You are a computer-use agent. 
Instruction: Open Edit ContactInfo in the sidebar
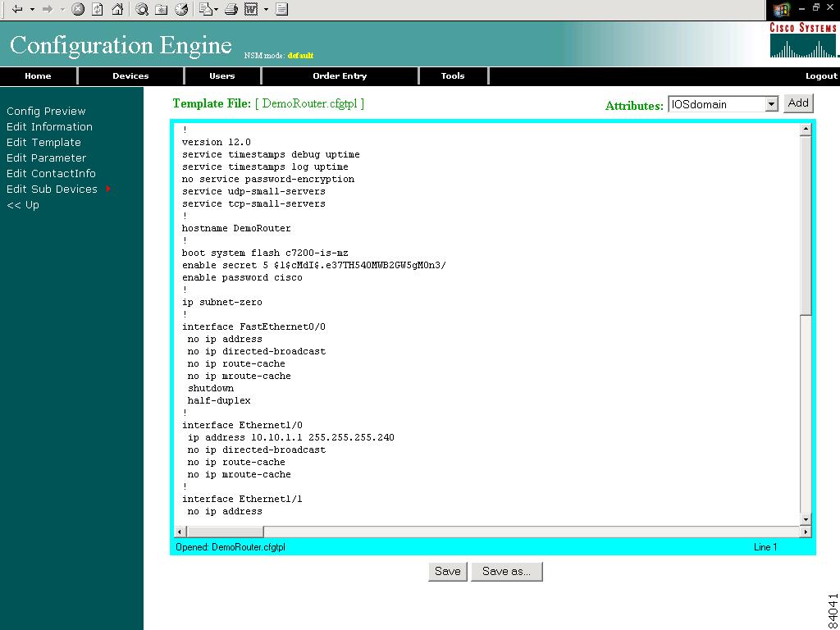click(x=51, y=174)
